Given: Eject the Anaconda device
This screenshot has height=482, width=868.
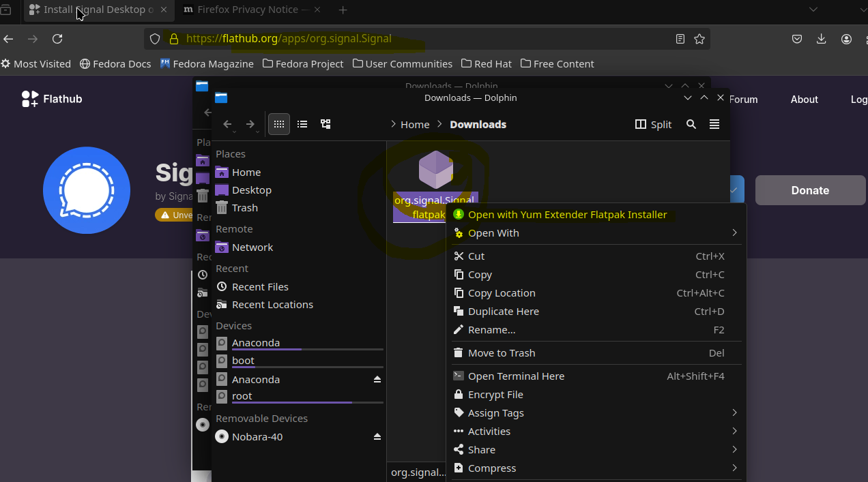Looking at the screenshot, I should click(x=377, y=379).
